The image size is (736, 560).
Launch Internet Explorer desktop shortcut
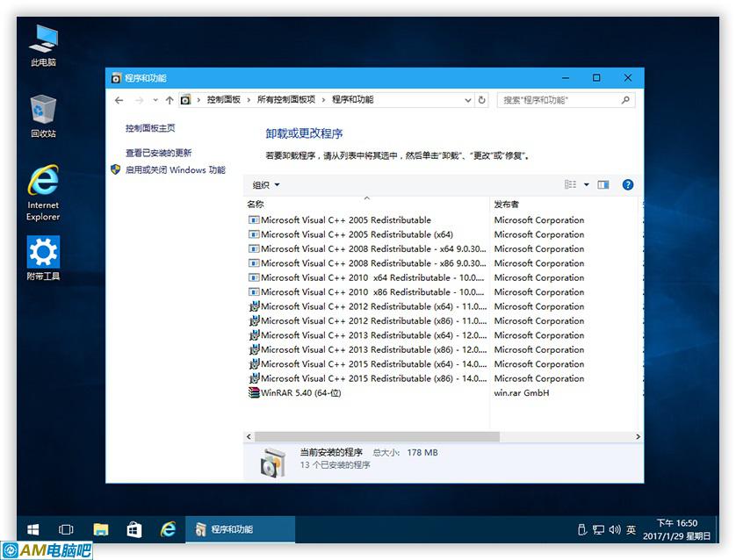coord(43,192)
